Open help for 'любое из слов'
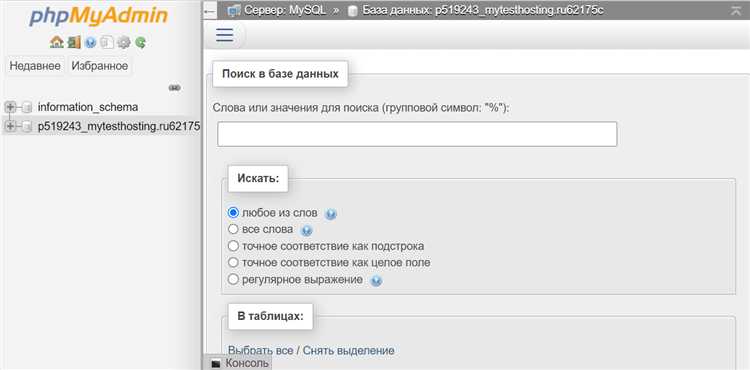This screenshot has height=370, width=750. [x=331, y=214]
